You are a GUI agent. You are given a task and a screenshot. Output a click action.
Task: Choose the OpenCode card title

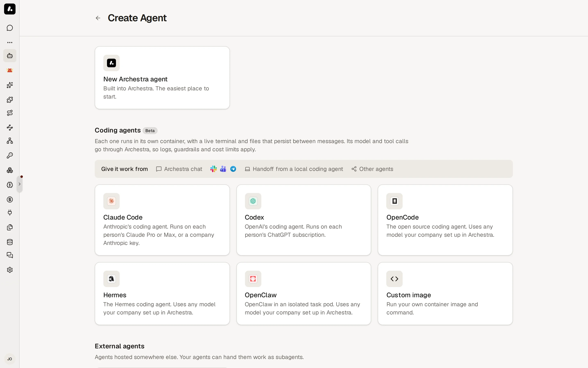coord(403,217)
